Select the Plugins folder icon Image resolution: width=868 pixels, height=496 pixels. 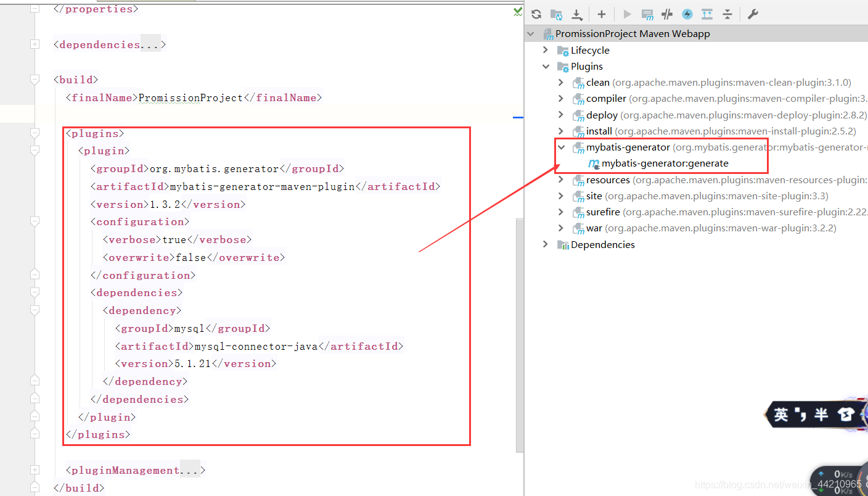pos(562,67)
